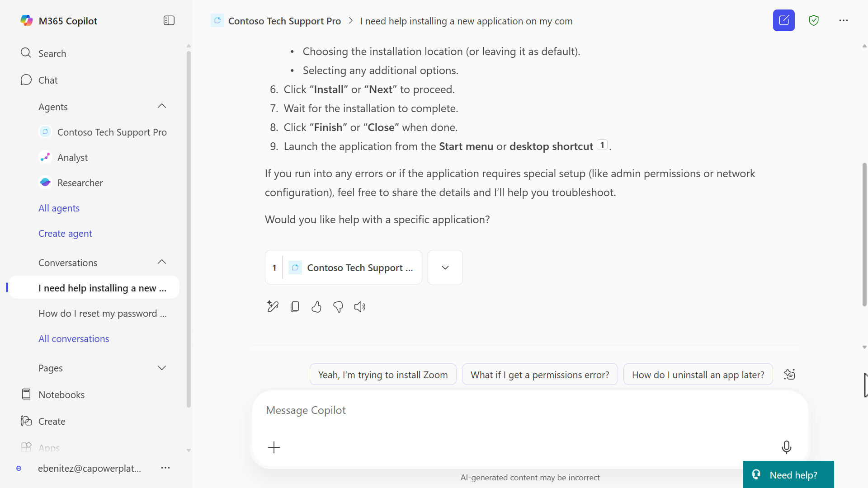Viewport: 868px width, 488px height.
Task: Click the microphone icon to dictate
Action: (786, 447)
